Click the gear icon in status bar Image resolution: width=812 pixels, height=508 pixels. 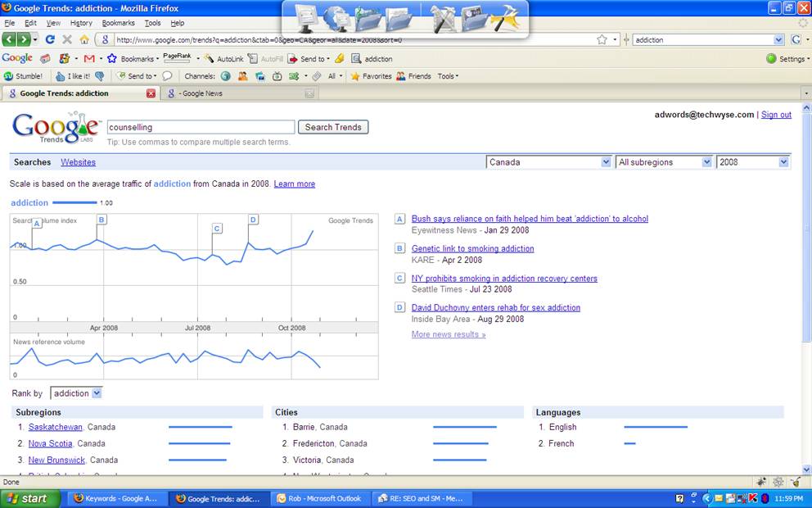pos(778,482)
